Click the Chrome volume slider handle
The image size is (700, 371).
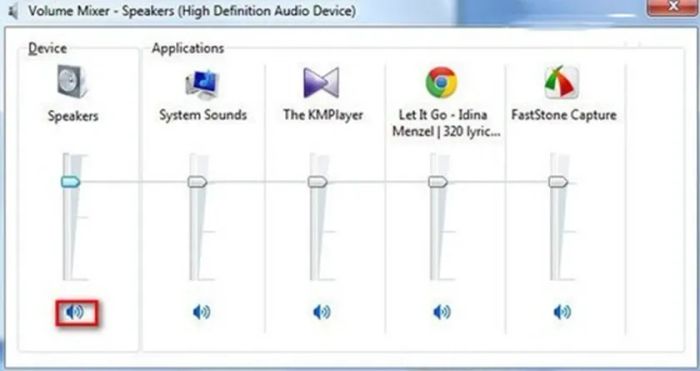tap(438, 182)
